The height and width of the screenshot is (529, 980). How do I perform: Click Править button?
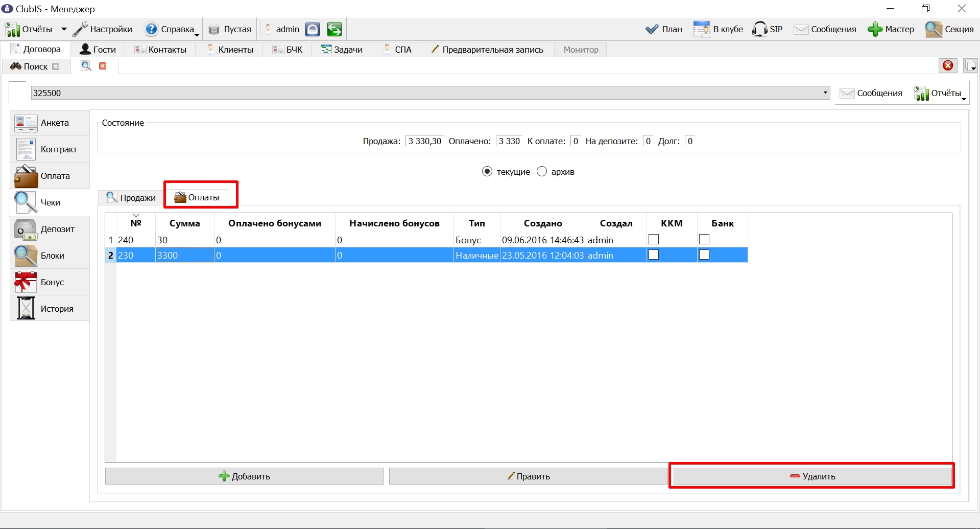[x=529, y=476]
